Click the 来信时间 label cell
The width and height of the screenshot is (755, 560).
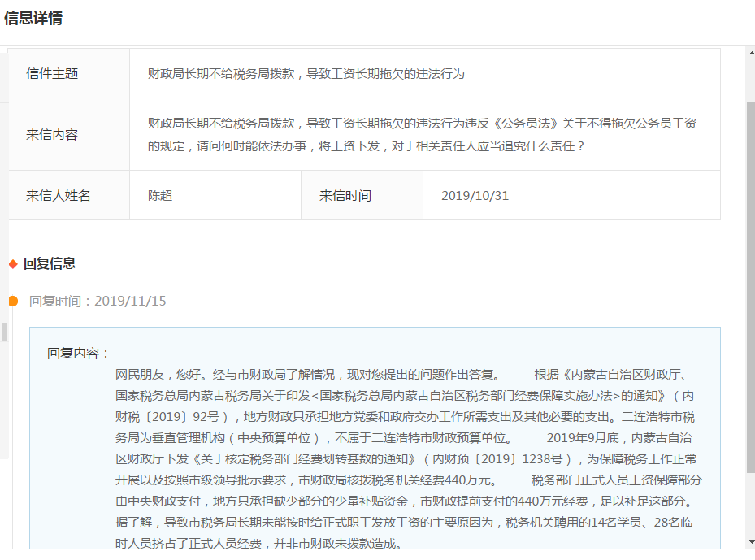pyautogui.click(x=362, y=196)
